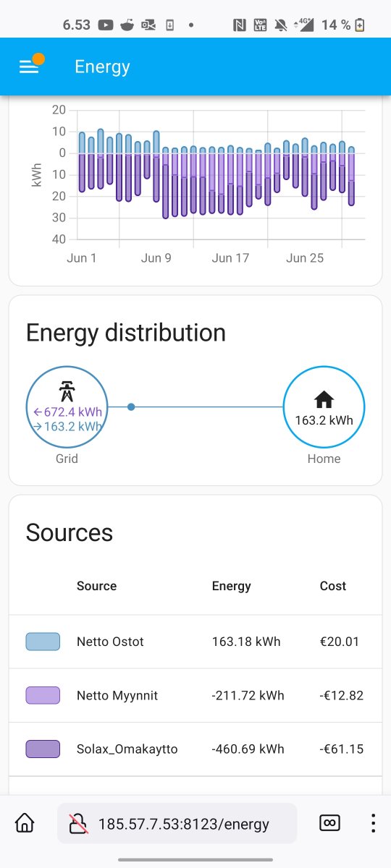The height and width of the screenshot is (868, 391).
Task: Tap the Grid transmission tower icon
Action: tap(67, 391)
